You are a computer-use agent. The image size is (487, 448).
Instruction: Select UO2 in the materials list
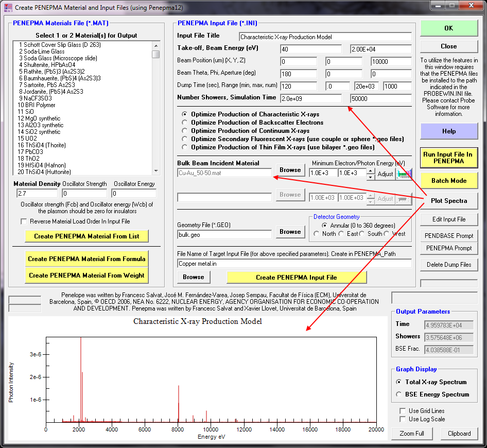pos(27,139)
